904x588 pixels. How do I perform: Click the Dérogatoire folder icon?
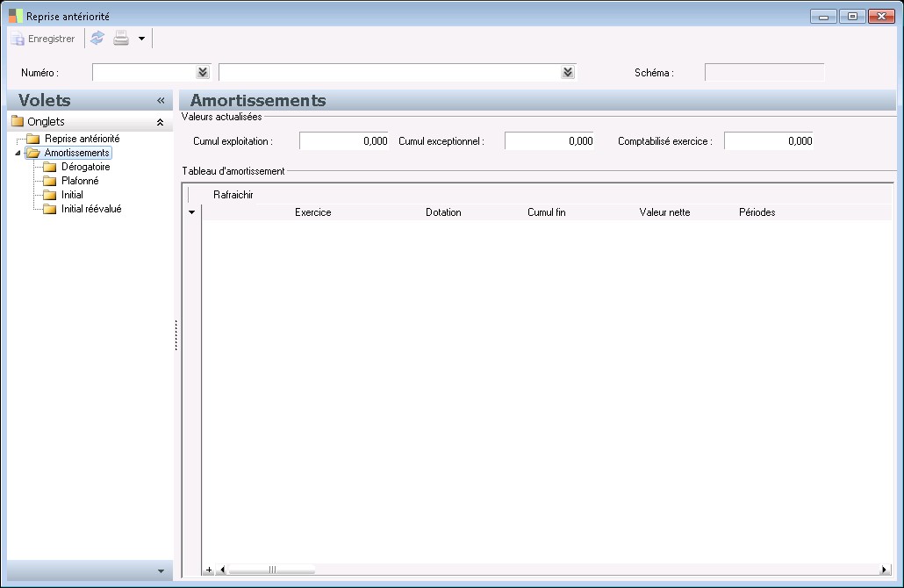click(50, 167)
